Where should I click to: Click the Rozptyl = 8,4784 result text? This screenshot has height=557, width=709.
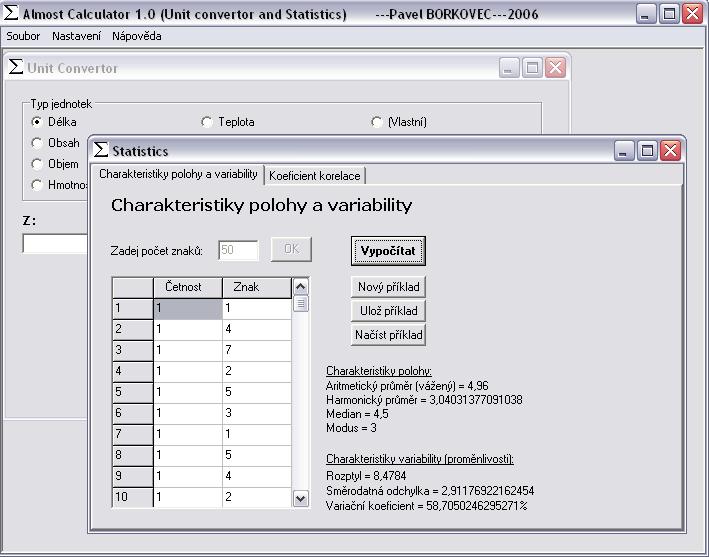coord(366,476)
